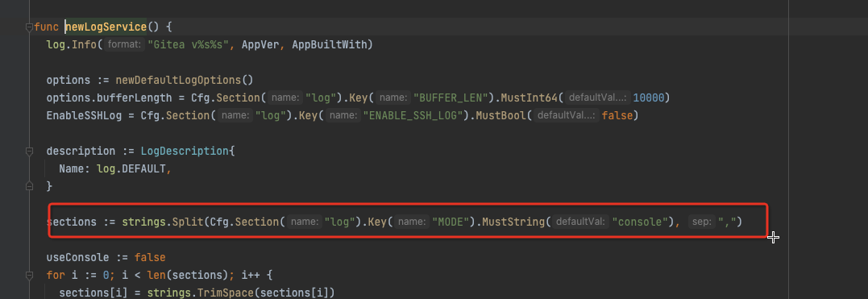868x299 pixels.
Task: Click the sep: parameter hint
Action: pyautogui.click(x=701, y=222)
